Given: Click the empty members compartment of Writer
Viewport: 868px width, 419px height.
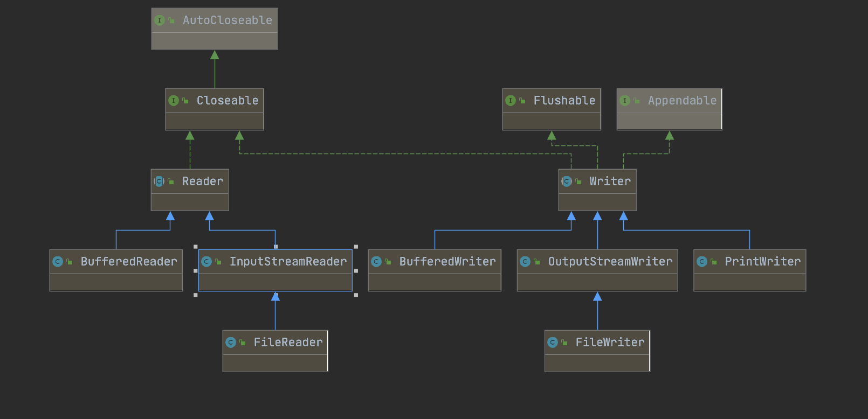Looking at the screenshot, I should 597,202.
